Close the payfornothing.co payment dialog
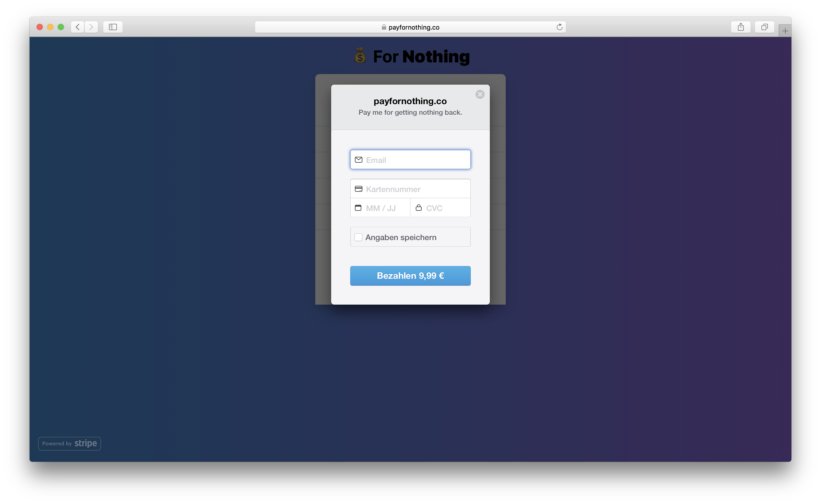The image size is (821, 504). (x=480, y=94)
